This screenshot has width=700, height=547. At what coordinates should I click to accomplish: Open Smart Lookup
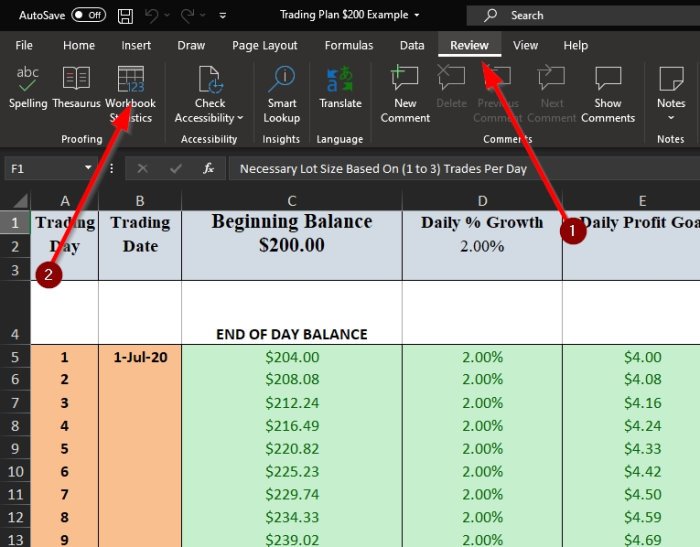(282, 95)
